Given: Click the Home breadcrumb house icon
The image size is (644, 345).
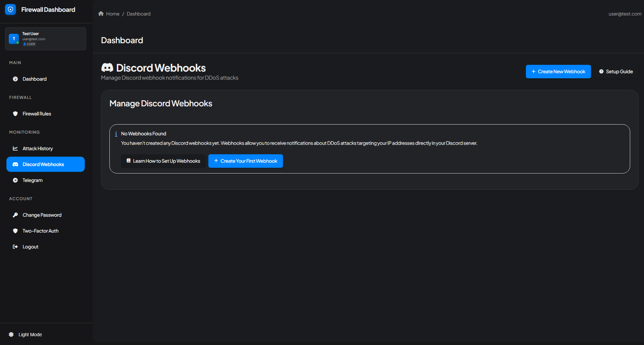Looking at the screenshot, I should coord(101,13).
